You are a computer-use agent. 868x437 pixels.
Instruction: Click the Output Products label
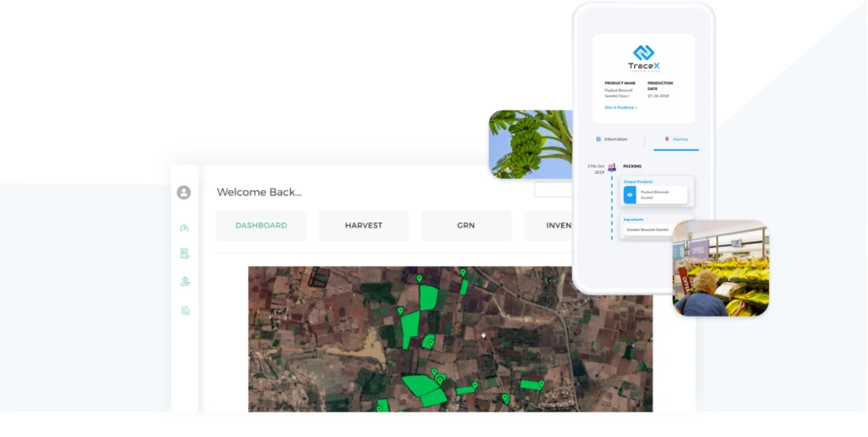637,182
